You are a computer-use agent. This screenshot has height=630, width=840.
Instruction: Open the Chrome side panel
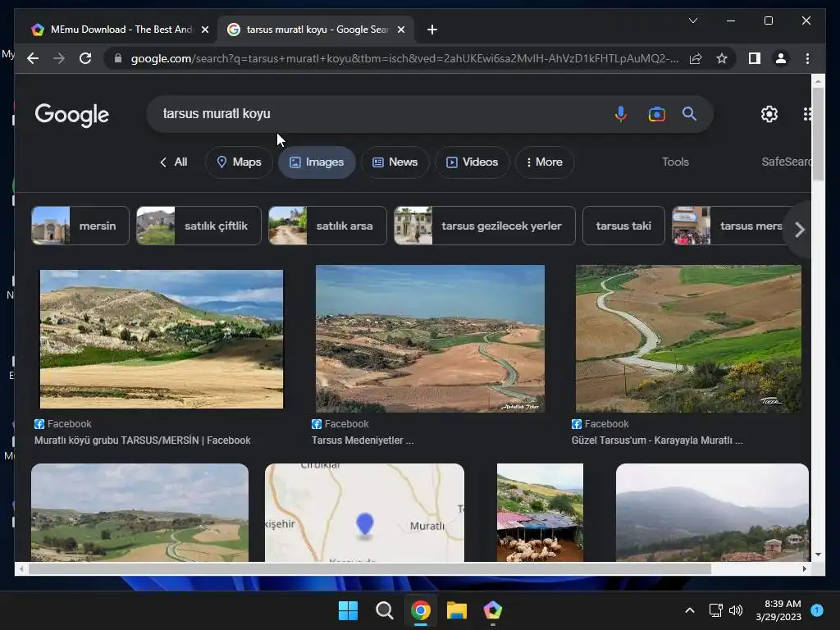[755, 58]
